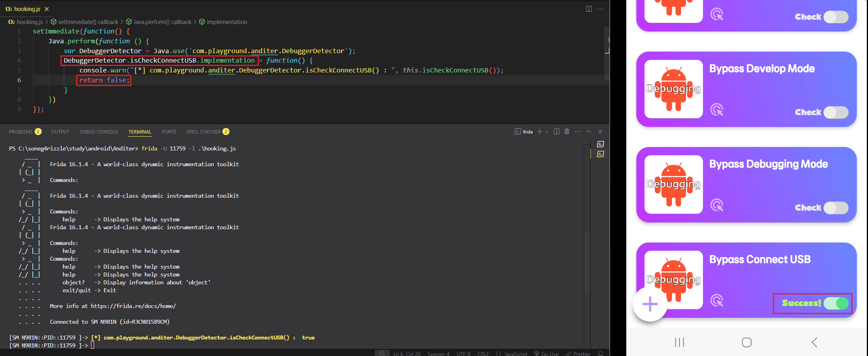868x356 pixels.
Task: Click the editor minimap scrollbar
Action: (607, 53)
